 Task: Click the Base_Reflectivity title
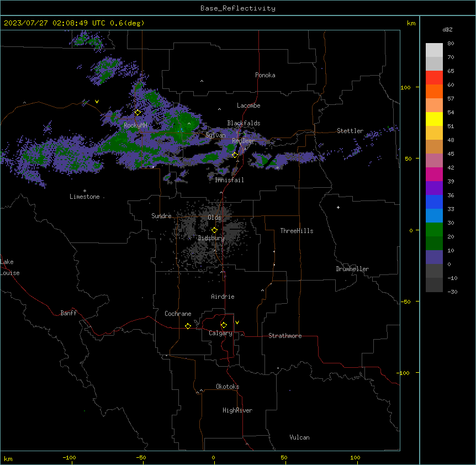tap(238, 8)
